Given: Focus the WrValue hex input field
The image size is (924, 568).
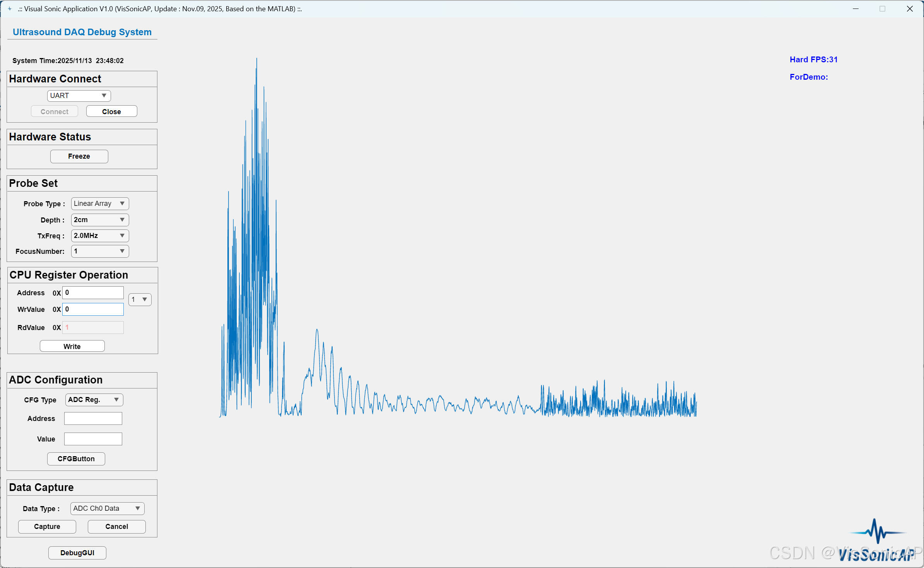Looking at the screenshot, I should coord(93,309).
